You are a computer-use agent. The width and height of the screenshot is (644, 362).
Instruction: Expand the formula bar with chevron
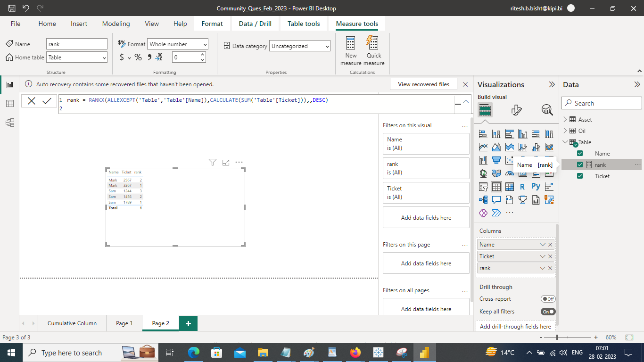466,101
